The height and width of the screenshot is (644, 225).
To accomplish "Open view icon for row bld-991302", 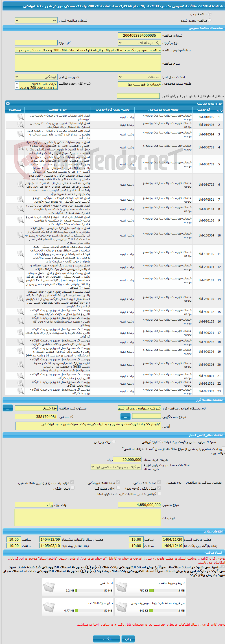I will [x=20, y=391].
